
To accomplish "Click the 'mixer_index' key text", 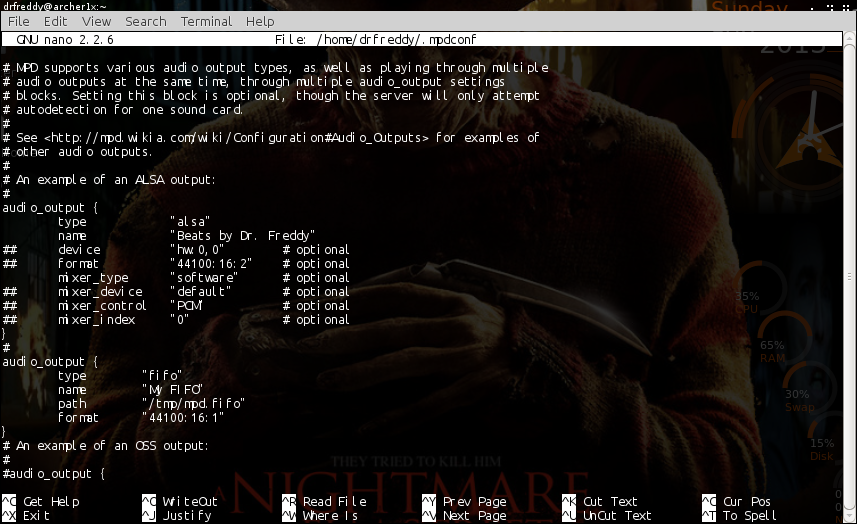I will [96, 320].
